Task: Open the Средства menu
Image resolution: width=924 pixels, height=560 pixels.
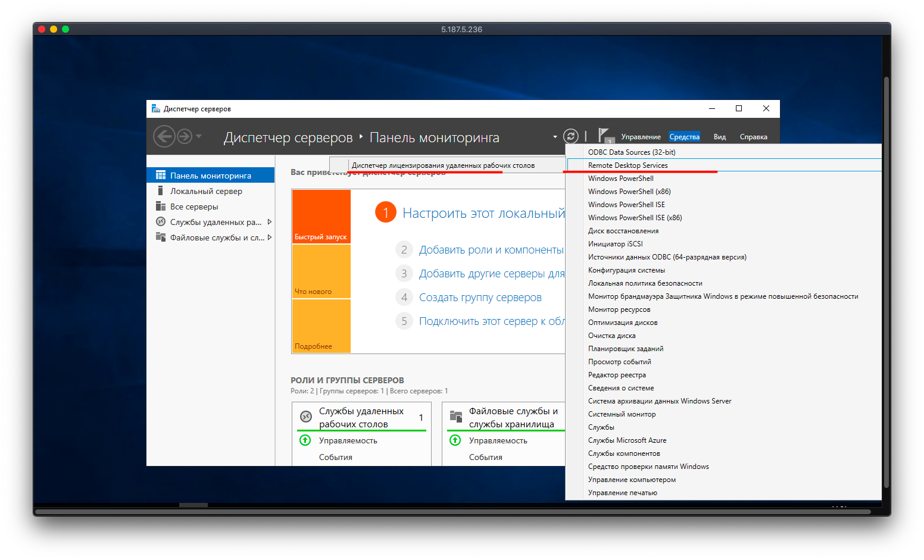Action: (x=684, y=137)
